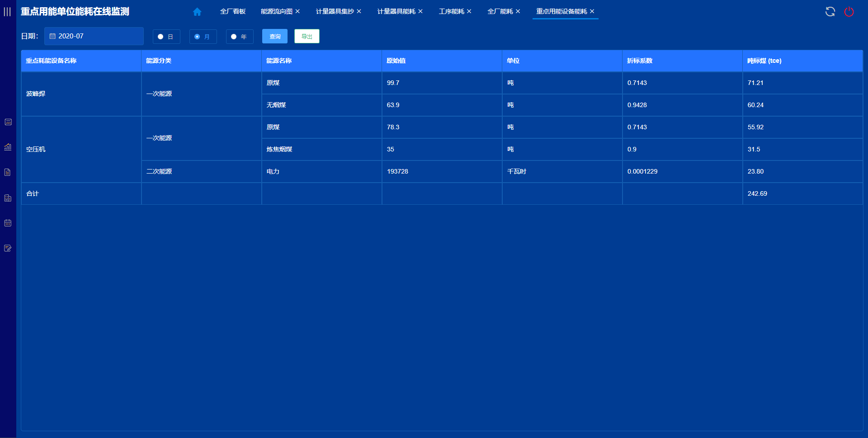Close the 计量器具集抄 tab
The image size is (868, 438).
pyautogui.click(x=359, y=11)
